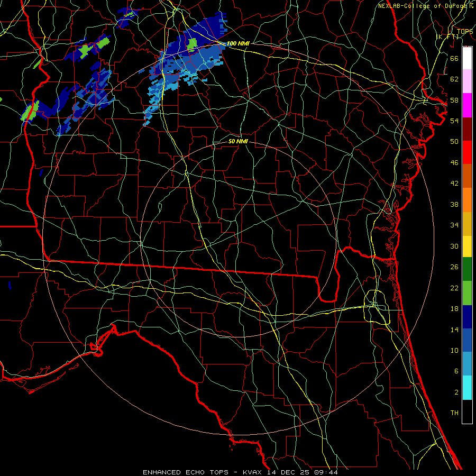This screenshot has width=476, height=476.
Task: Click the 50 value on the height legend
Action: tap(454, 141)
